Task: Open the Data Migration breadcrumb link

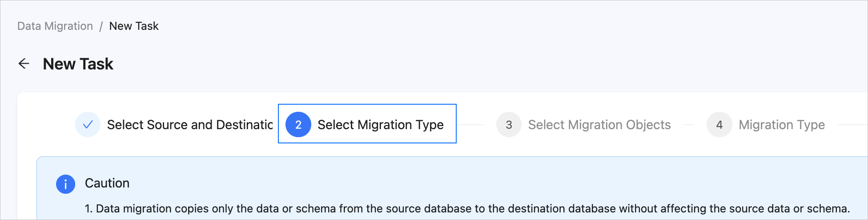Action: pyautogui.click(x=55, y=26)
